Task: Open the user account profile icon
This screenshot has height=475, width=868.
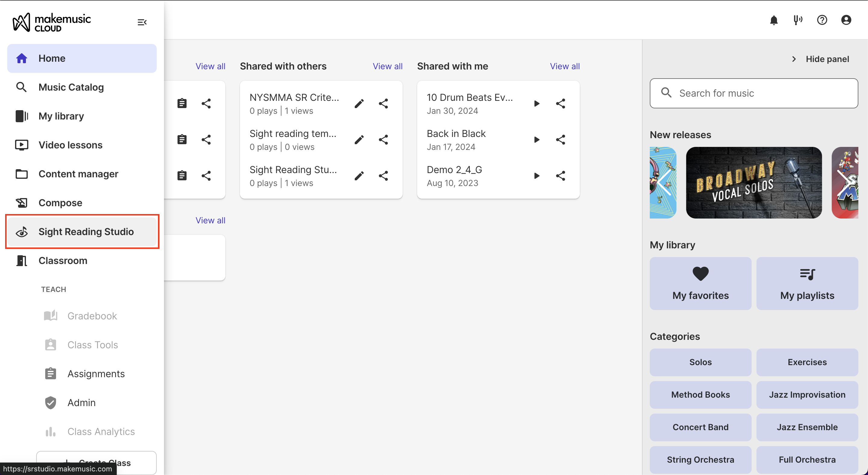Action: pyautogui.click(x=846, y=20)
